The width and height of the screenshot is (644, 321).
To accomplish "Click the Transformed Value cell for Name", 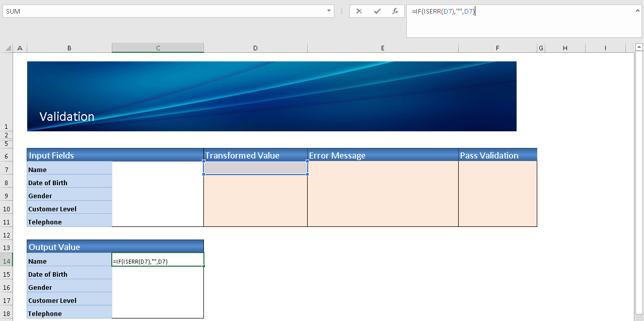I will pos(255,168).
